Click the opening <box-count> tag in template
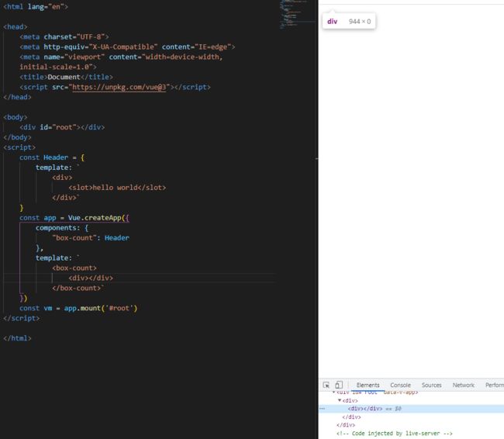Viewport: 504px width, 439px height. pyautogui.click(x=74, y=268)
